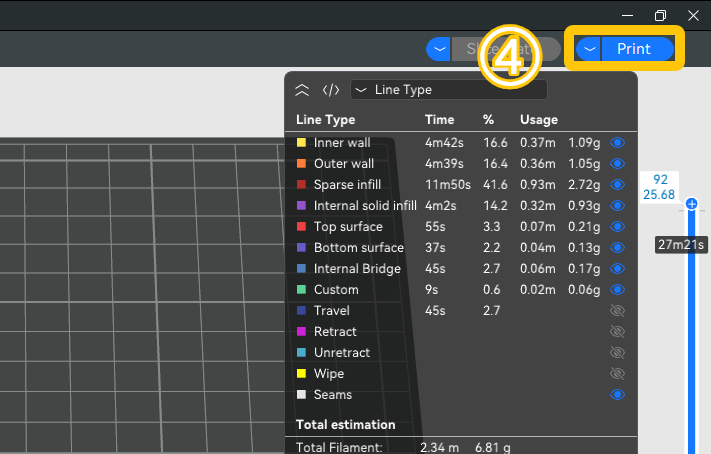Click the red Top surface color swatch
Viewport: 711px width, 454px height.
[x=301, y=226]
